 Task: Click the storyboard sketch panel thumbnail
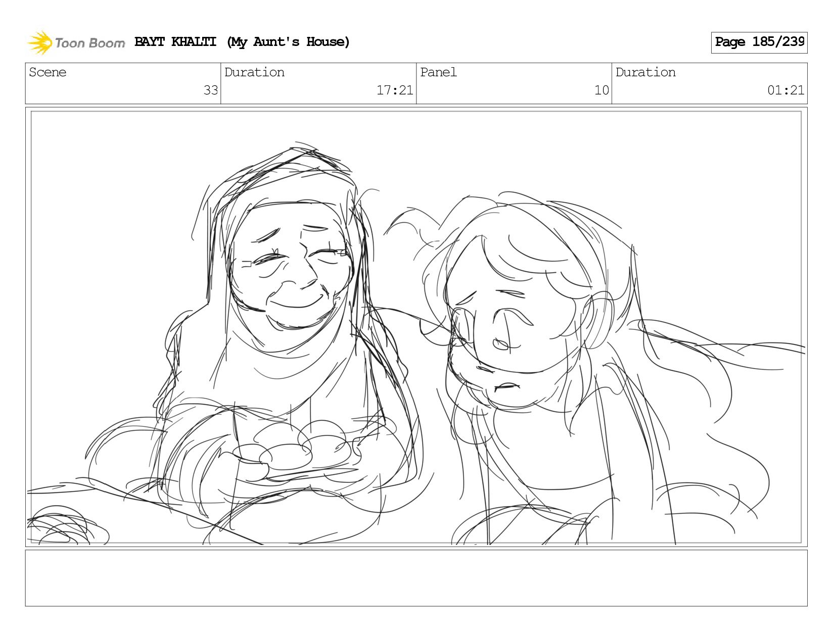(416, 327)
